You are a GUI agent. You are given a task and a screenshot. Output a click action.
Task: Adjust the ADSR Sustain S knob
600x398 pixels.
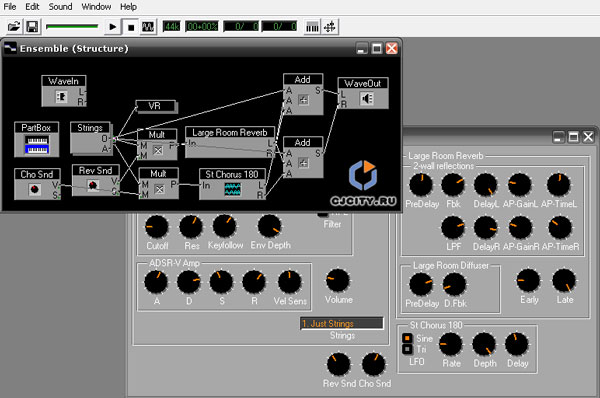click(x=221, y=282)
